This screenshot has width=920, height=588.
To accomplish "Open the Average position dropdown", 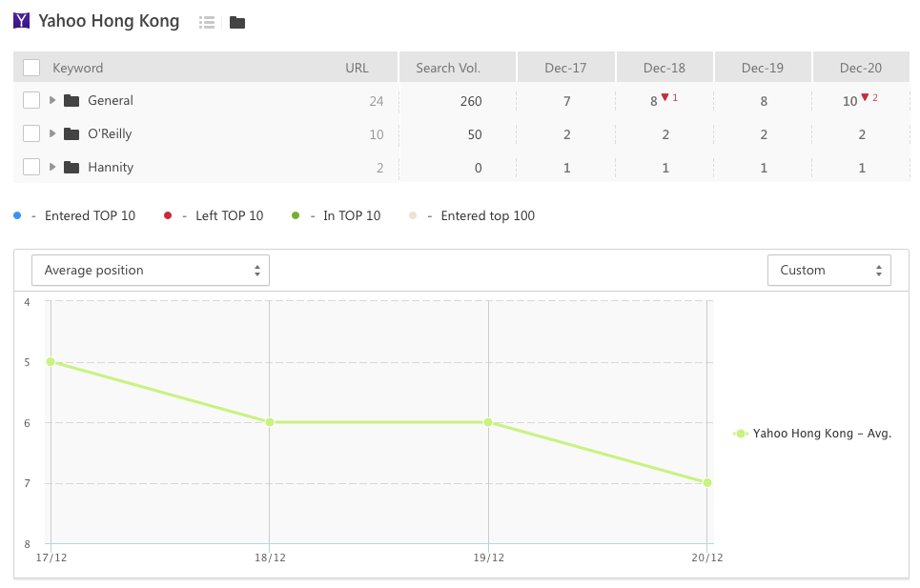I will [151, 271].
